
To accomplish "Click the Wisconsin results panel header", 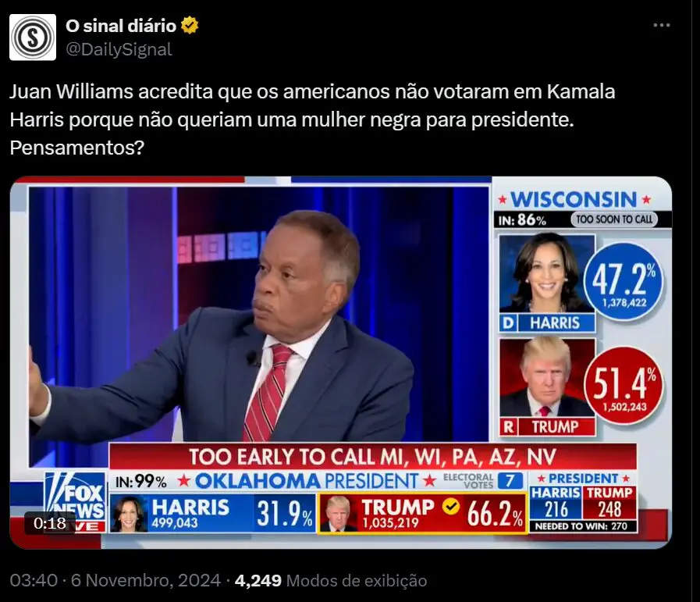I will (574, 199).
